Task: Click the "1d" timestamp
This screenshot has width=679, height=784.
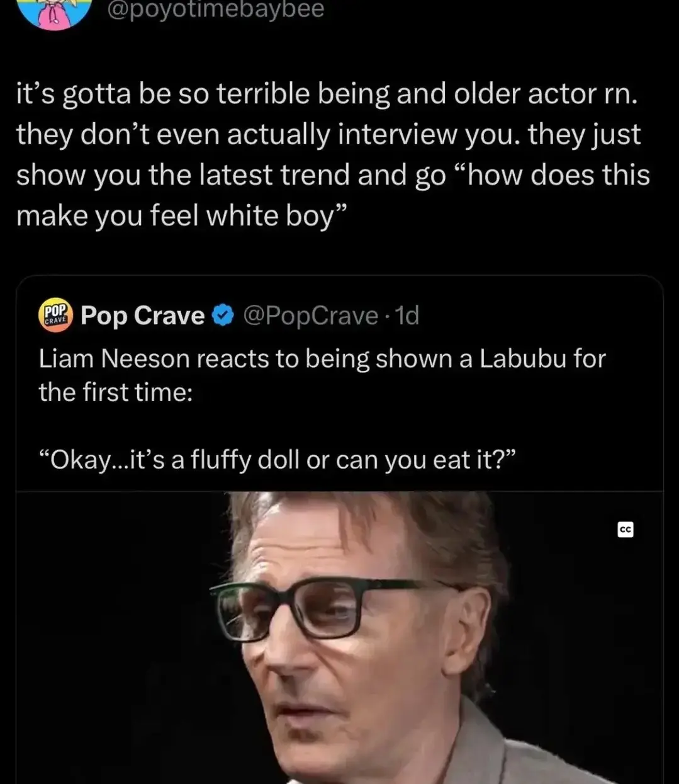Action: (407, 315)
